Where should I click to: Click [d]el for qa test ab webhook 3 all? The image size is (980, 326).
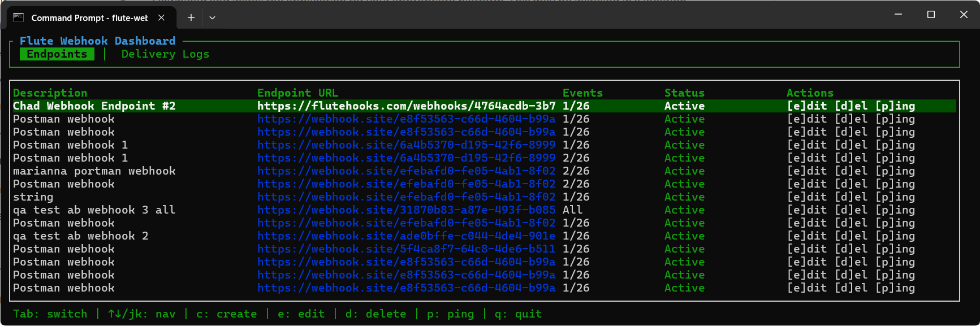851,210
